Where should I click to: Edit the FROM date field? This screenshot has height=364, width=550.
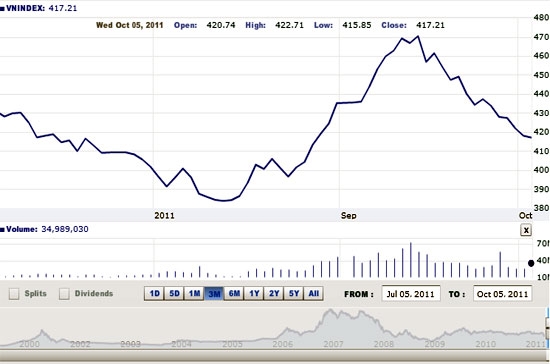click(x=411, y=294)
